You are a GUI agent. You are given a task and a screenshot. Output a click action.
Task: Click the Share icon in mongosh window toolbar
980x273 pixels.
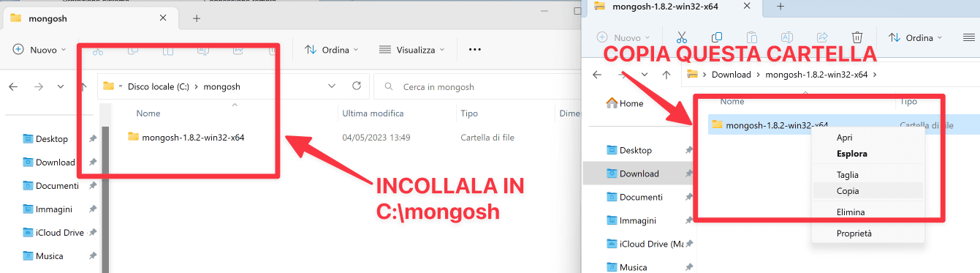[238, 51]
